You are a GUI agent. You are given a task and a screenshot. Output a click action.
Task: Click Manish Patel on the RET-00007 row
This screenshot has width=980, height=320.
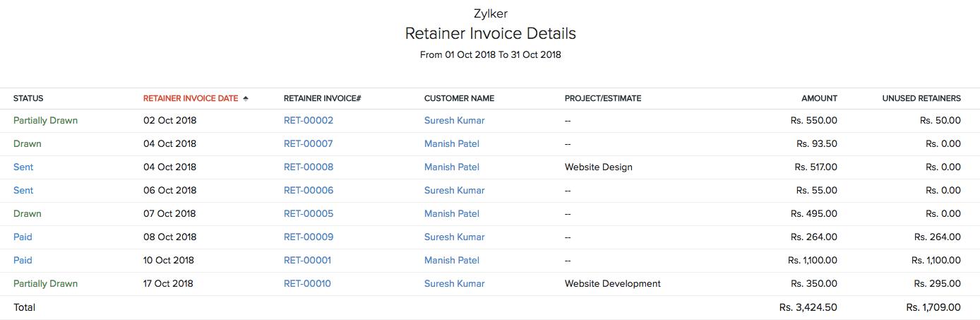click(452, 144)
